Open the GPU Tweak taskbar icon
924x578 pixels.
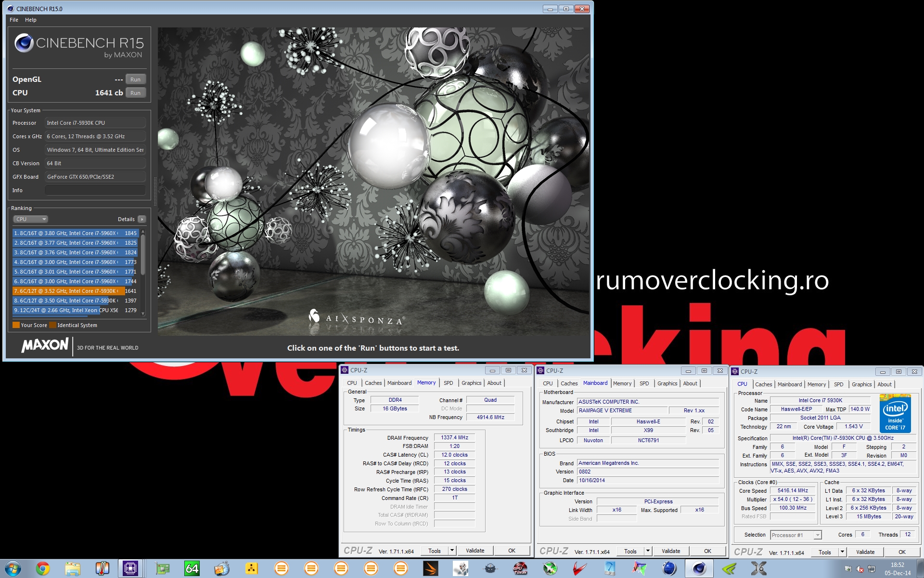click(x=520, y=569)
